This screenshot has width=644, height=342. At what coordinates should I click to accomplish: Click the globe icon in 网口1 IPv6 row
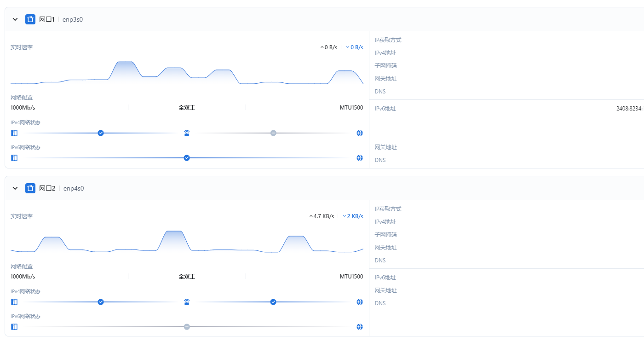[360, 158]
